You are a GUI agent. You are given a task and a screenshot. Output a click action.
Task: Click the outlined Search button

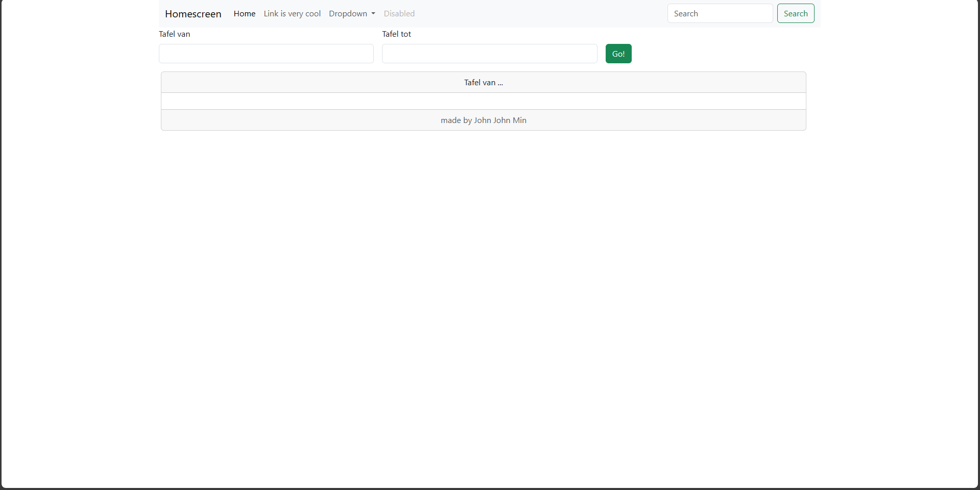(x=796, y=13)
